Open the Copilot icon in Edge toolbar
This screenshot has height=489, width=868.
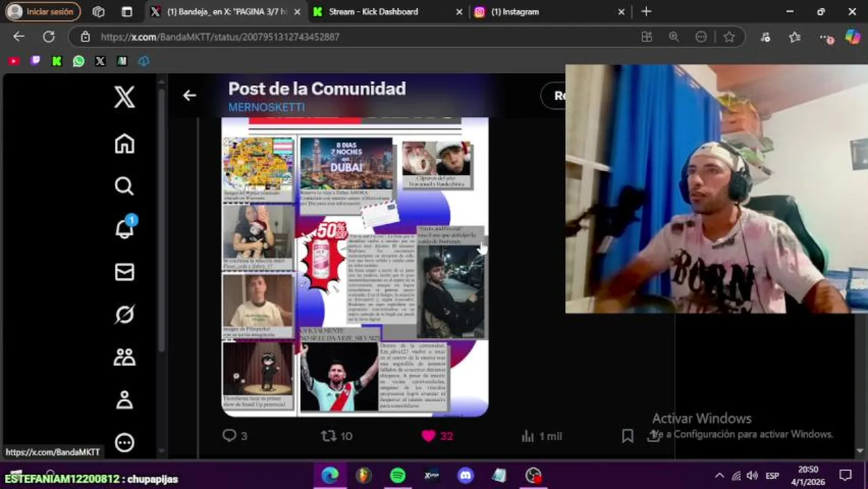[852, 37]
